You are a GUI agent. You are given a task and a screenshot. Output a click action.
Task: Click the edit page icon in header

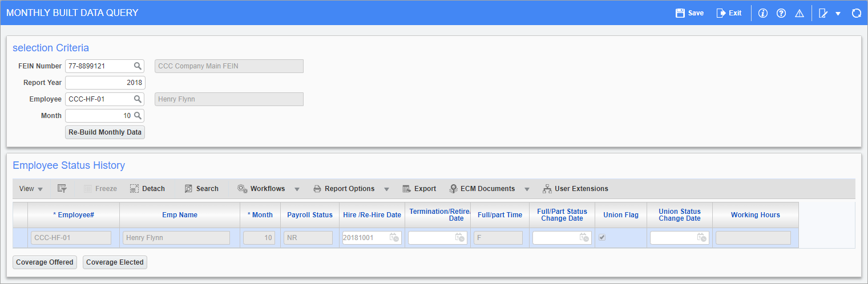(823, 13)
